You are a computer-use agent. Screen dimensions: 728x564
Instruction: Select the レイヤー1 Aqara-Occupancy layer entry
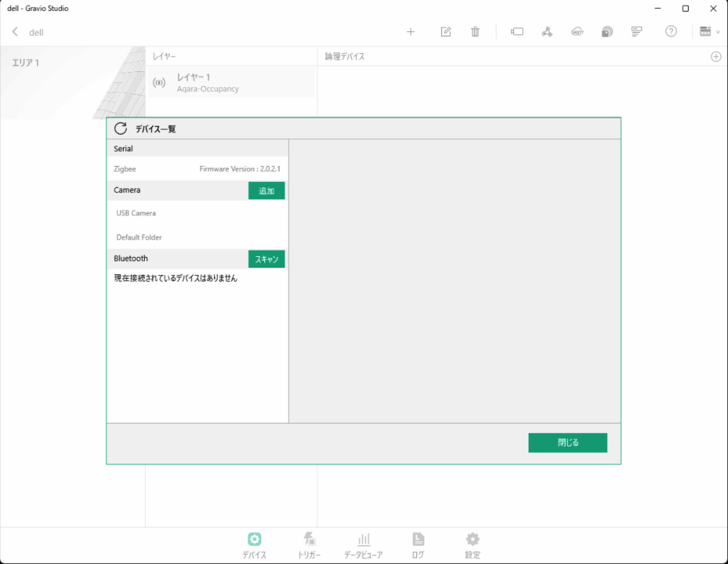pyautogui.click(x=218, y=82)
